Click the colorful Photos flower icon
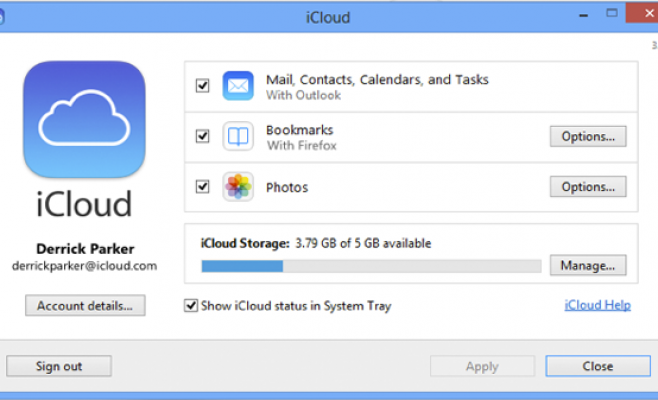This screenshot has width=658, height=400. point(238,187)
